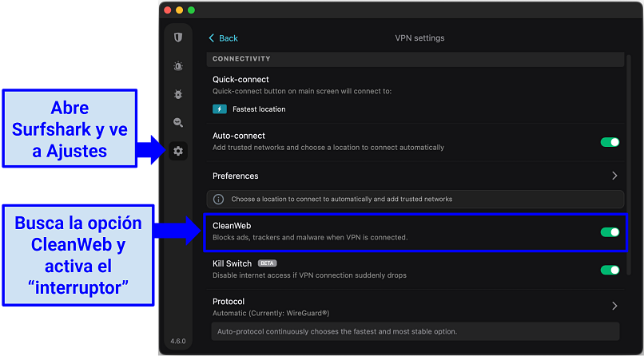
Task: Click the settings list vertical scrollbar
Action: pyautogui.click(x=628, y=164)
